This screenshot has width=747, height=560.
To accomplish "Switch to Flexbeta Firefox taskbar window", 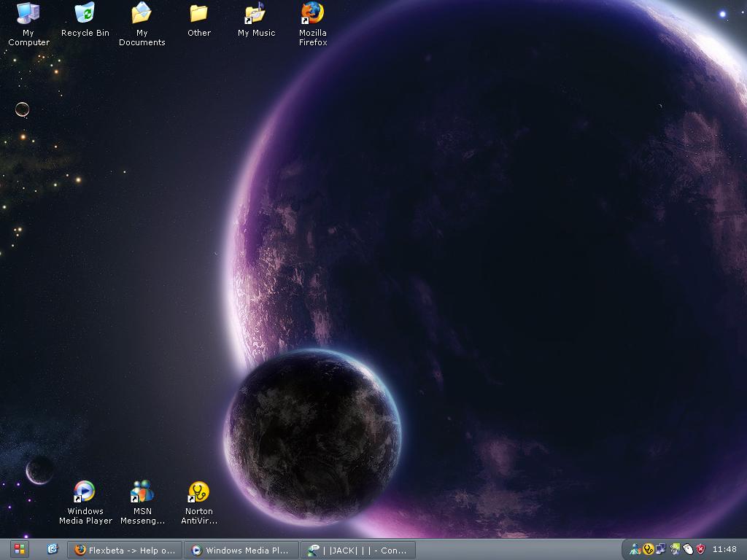I will [x=125, y=550].
